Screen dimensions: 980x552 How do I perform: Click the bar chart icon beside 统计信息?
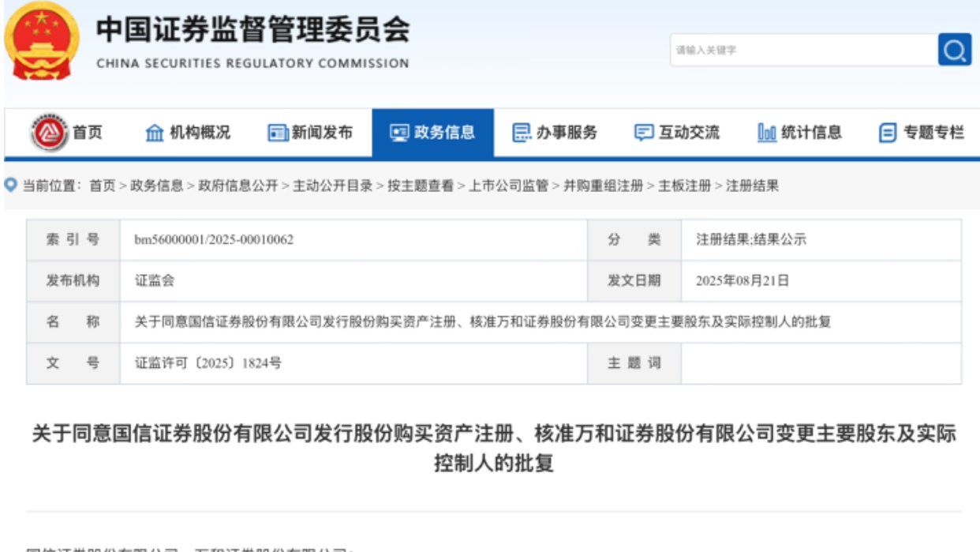[767, 133]
